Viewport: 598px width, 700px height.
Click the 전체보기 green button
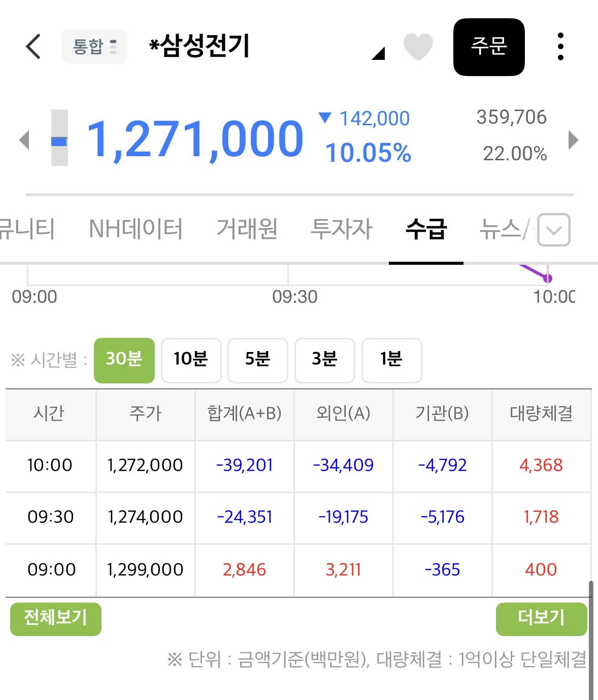[56, 618]
